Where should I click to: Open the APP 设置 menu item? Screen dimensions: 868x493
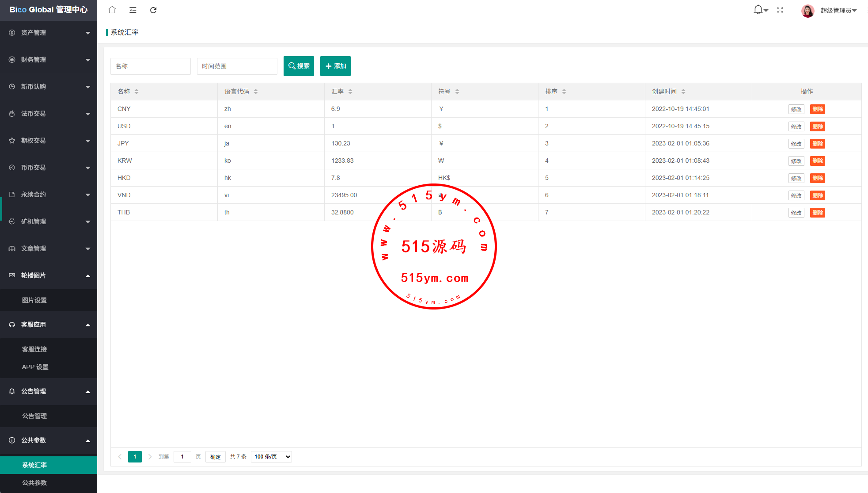pos(35,367)
